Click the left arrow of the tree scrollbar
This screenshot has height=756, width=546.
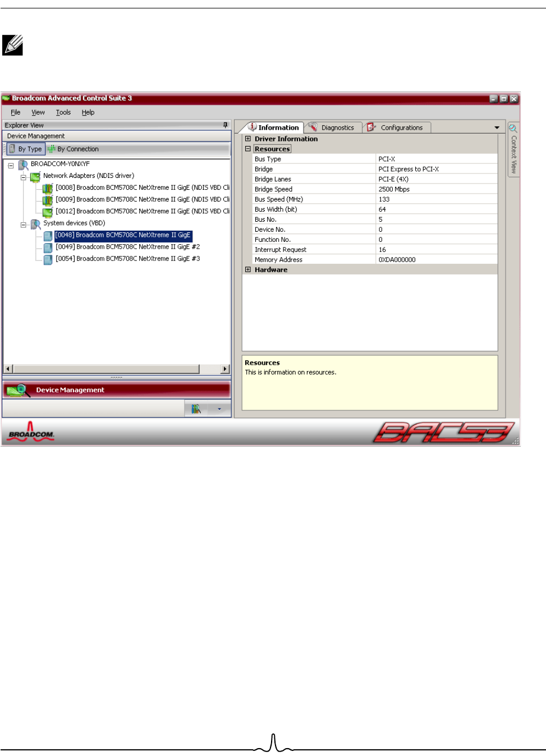[x=8, y=369]
